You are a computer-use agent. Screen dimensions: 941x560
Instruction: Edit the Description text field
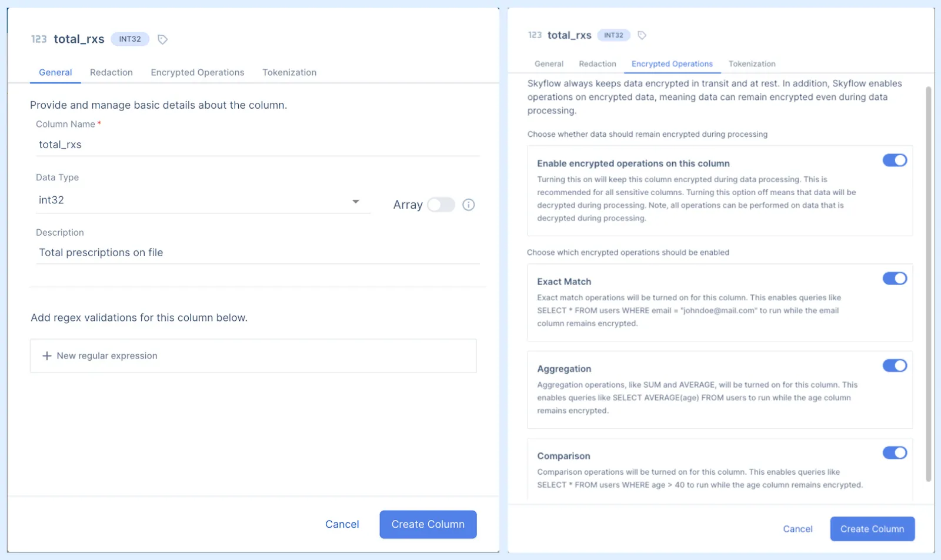point(258,253)
